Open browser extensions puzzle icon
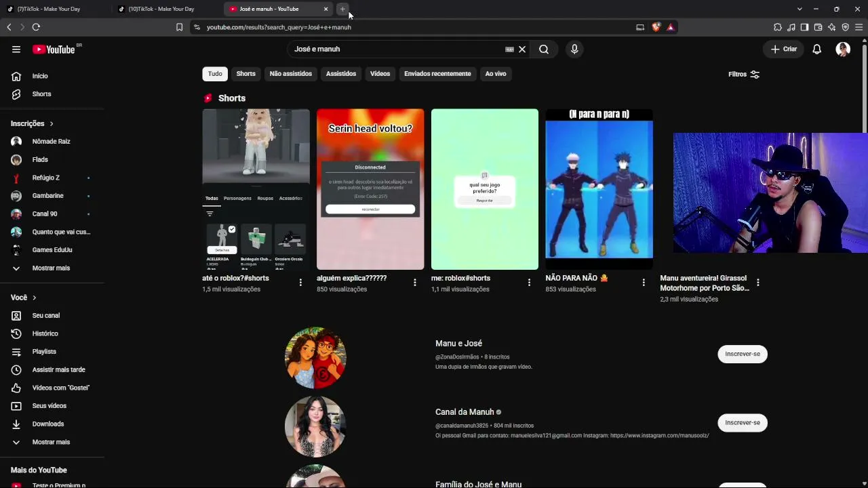Screen dimensions: 868x488 point(778,27)
